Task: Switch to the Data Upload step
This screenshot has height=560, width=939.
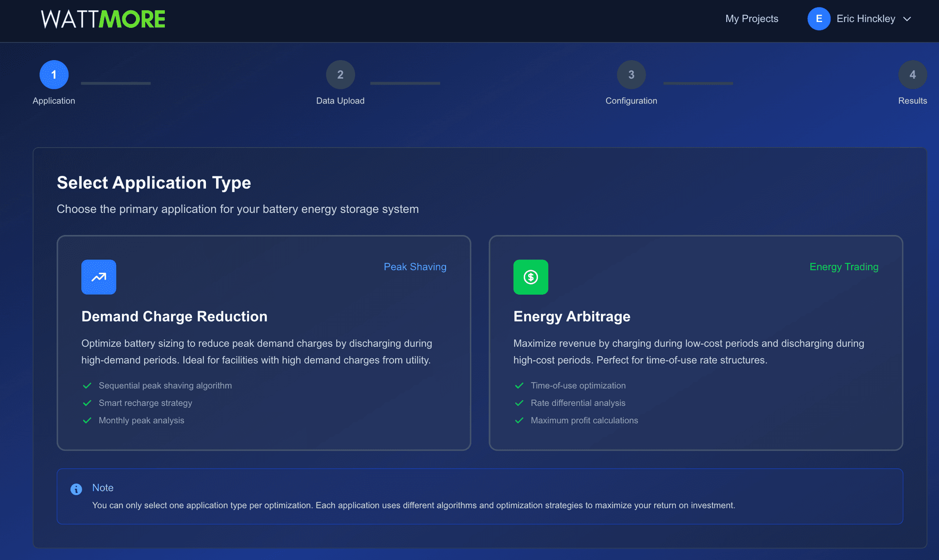Action: pos(340,74)
